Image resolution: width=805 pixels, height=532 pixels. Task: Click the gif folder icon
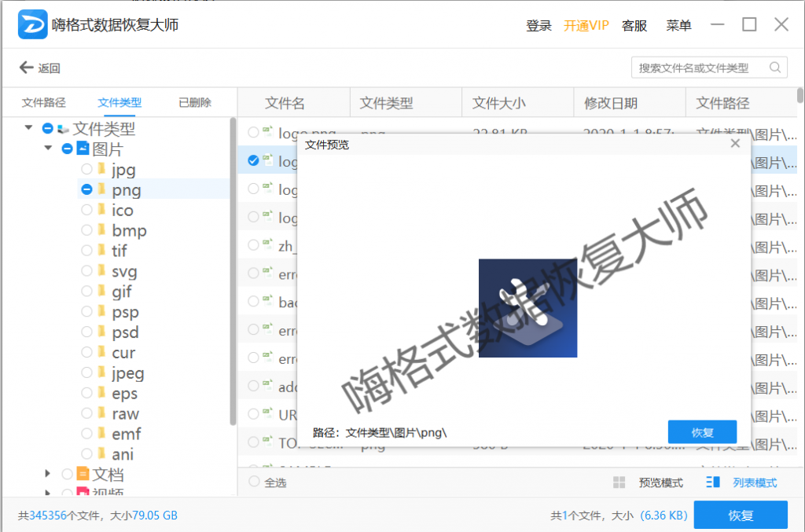tap(101, 291)
